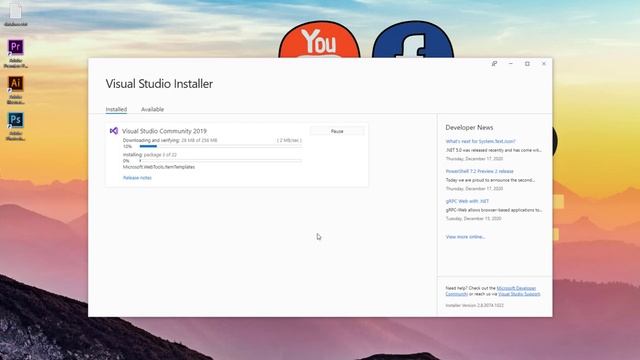Click the 'Developer News' heading
The width and height of the screenshot is (640, 360).
469,128
